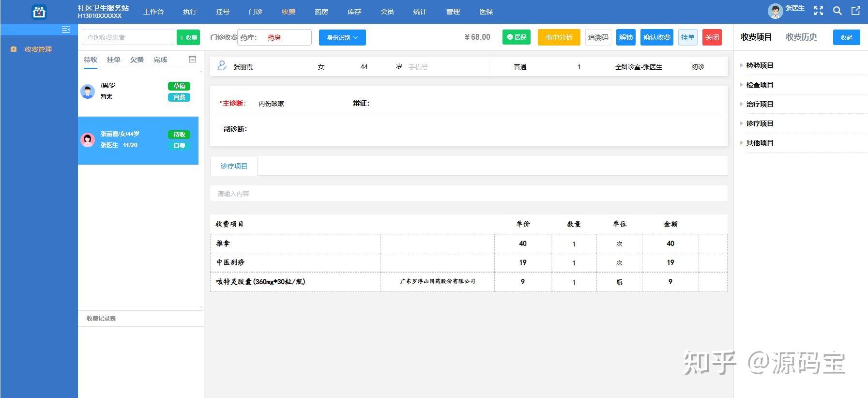Viewport: 868px width, 398px height.
Task: Click the toolbar 挂单 button
Action: pyautogui.click(x=688, y=37)
